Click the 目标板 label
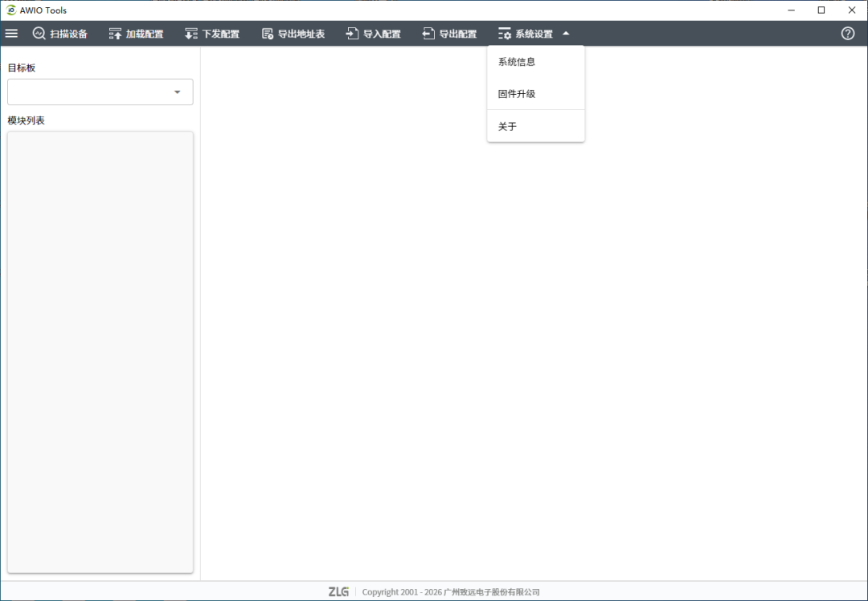Viewport: 868px width, 601px height. (22, 68)
